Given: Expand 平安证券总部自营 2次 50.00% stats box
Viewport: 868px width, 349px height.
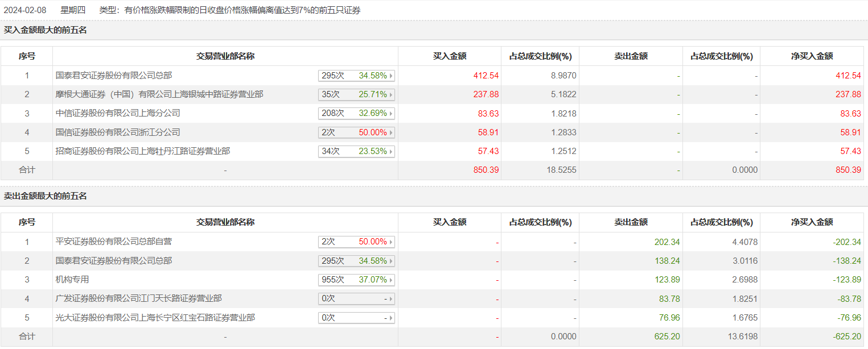Looking at the screenshot, I should pyautogui.click(x=356, y=242).
